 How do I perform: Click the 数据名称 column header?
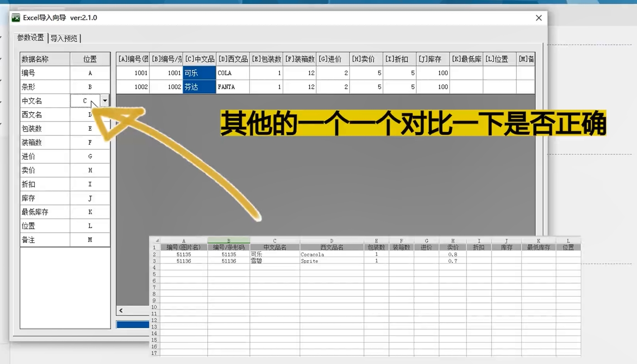45,59
